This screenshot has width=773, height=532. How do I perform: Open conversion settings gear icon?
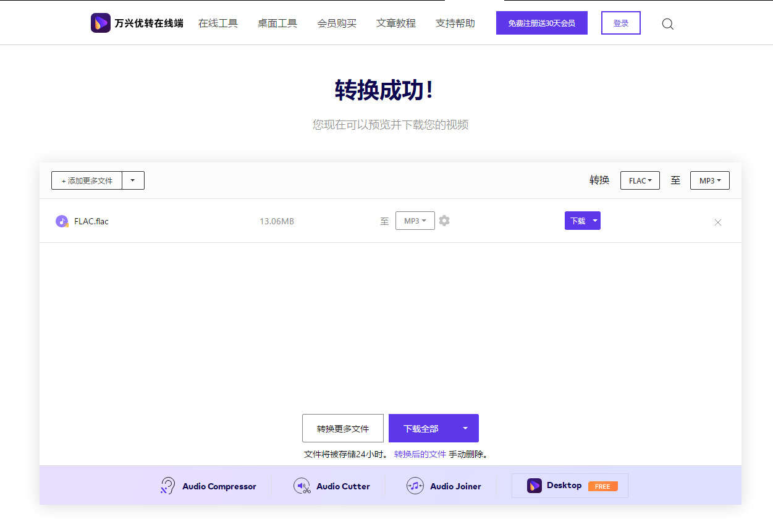click(x=444, y=221)
